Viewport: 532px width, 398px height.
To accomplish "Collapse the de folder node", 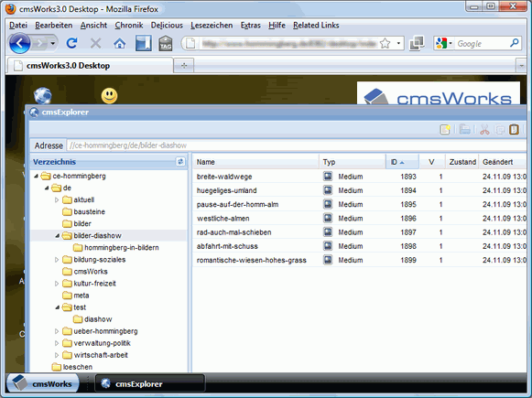I will pos(47,188).
